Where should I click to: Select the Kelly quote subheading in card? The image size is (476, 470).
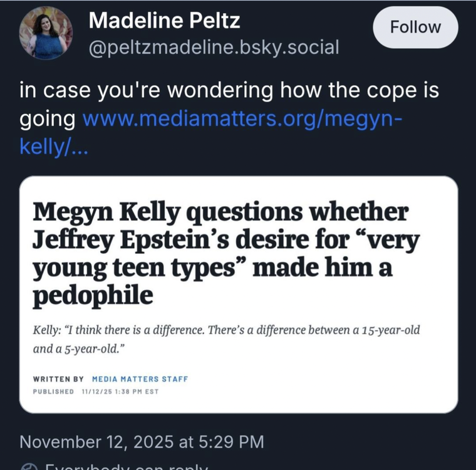[226, 339]
